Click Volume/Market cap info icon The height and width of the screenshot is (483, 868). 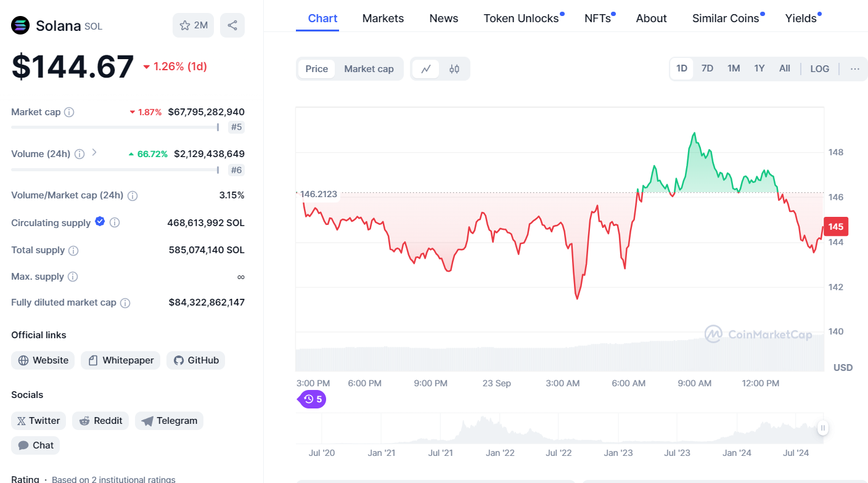[133, 196]
